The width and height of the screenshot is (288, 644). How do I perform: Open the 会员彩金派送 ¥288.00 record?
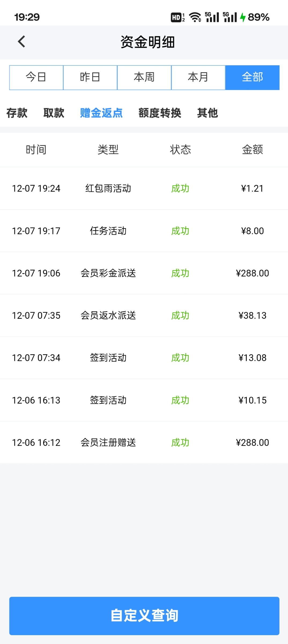point(144,273)
